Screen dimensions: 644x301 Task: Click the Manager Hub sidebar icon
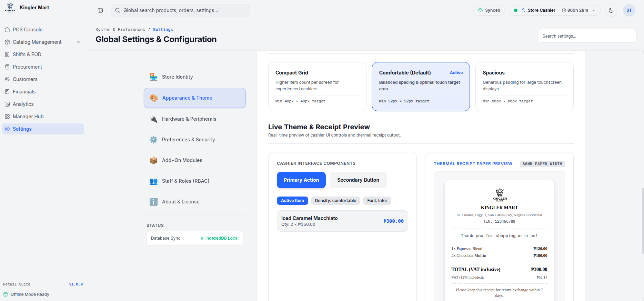point(7,117)
